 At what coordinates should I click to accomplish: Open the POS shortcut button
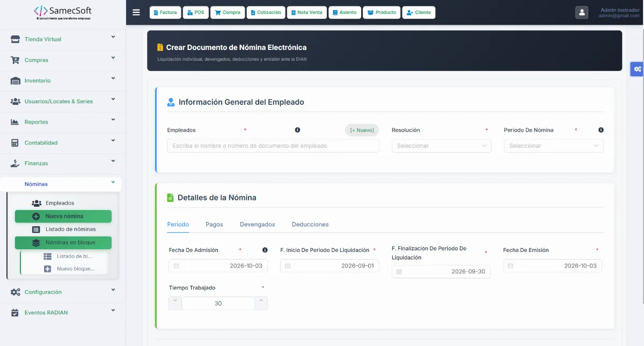pyautogui.click(x=195, y=12)
